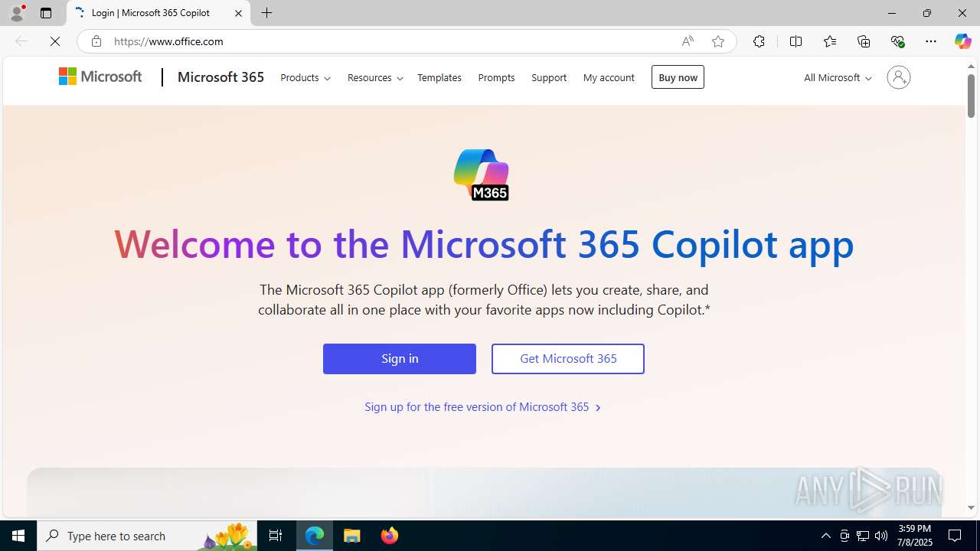The image size is (980, 551).
Task: Launch Firefox from taskbar
Action: point(390,536)
